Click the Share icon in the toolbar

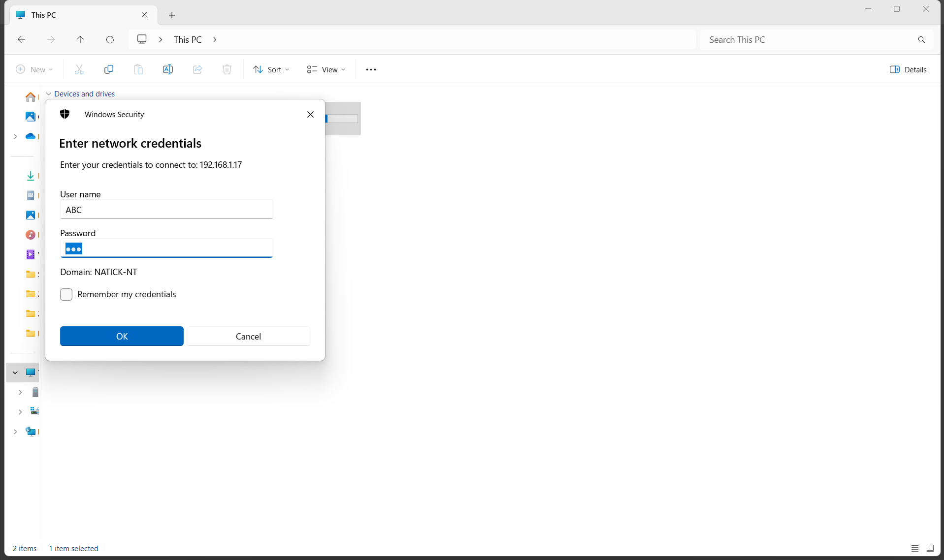197,69
